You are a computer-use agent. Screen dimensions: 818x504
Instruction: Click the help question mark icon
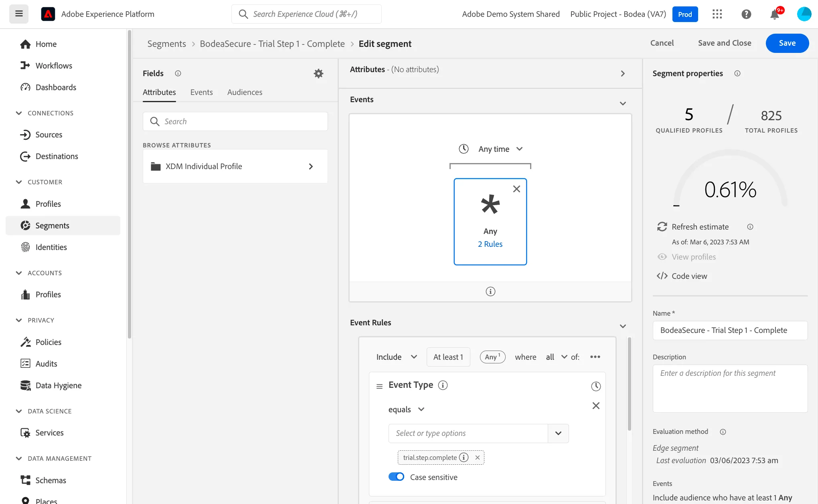pyautogui.click(x=746, y=14)
